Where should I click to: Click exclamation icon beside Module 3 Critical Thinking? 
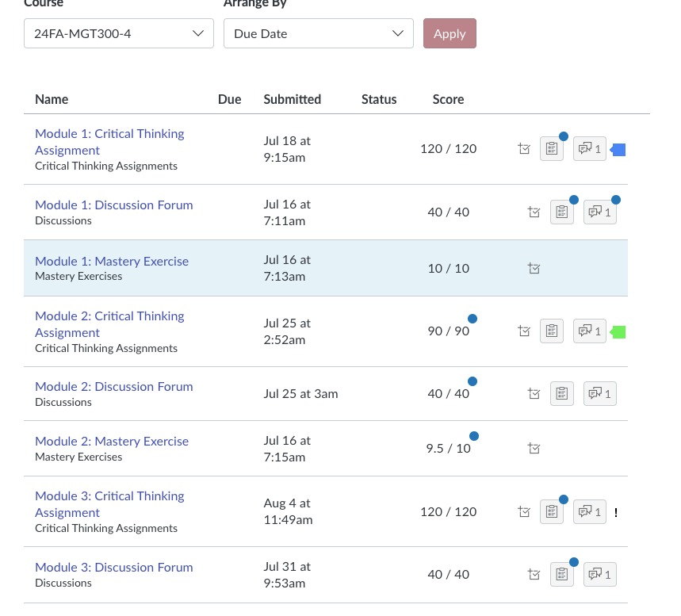coord(615,512)
